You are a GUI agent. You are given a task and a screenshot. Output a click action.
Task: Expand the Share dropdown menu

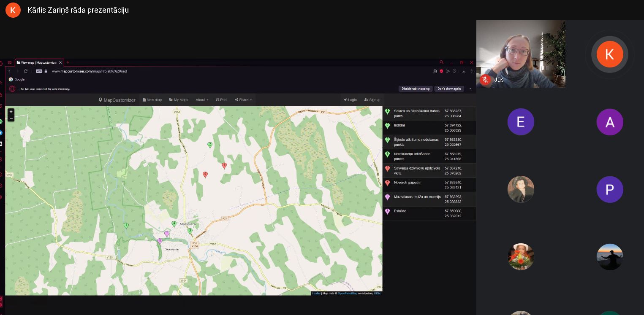tap(243, 100)
